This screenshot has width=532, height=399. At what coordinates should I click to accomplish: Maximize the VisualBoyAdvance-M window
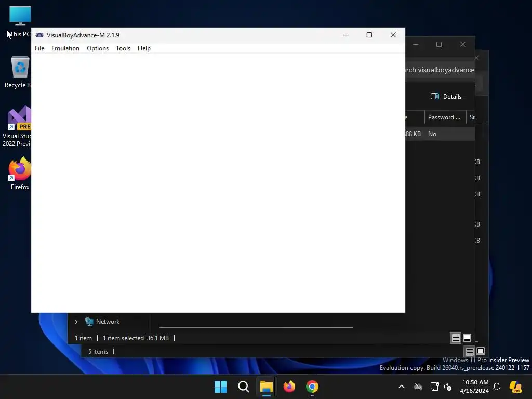(x=369, y=35)
